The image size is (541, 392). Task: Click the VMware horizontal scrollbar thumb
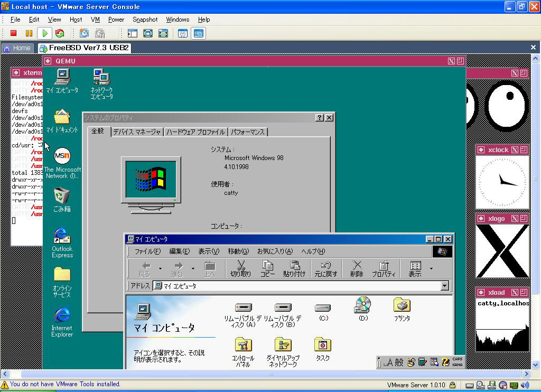(x=271, y=374)
